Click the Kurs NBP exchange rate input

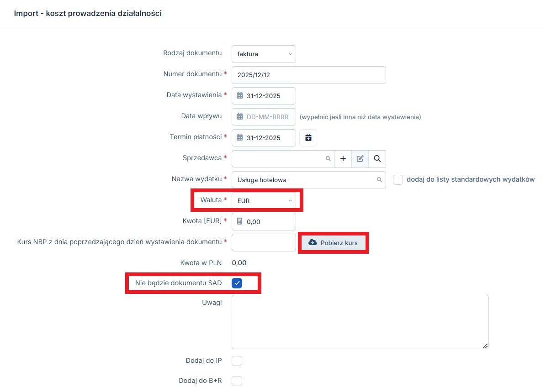264,242
